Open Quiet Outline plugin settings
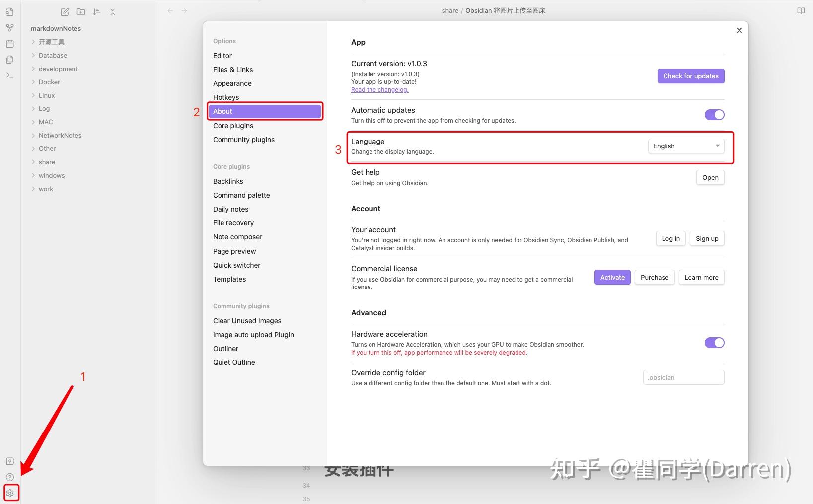 click(265, 362)
